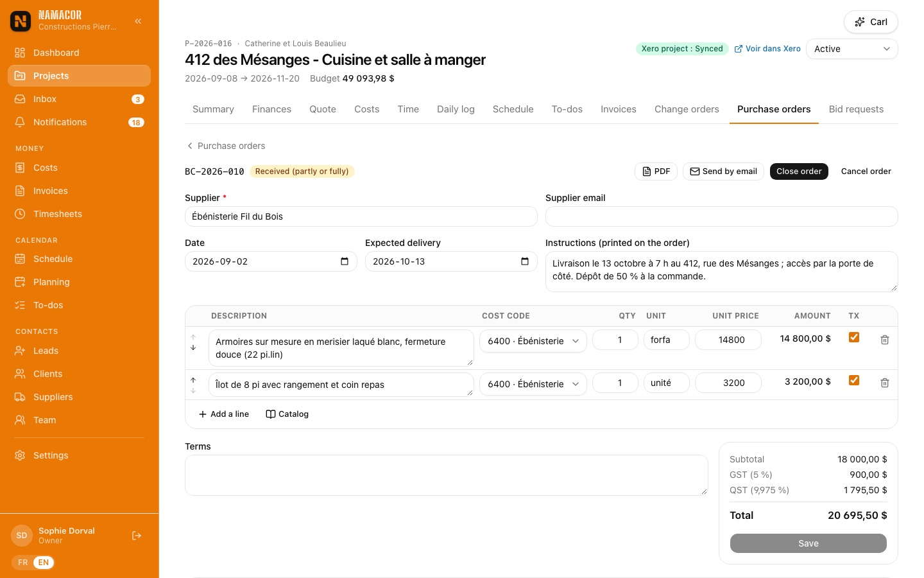Open cost code dropdown for Armoires line
This screenshot has width=924, height=578.
pyautogui.click(x=533, y=341)
